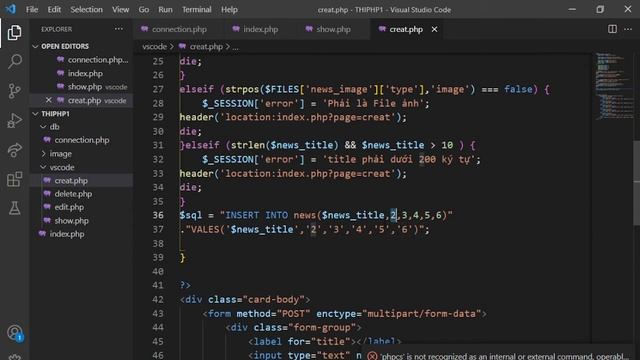640x360 pixels.
Task: Click creat.php in the breadcrumb
Action: click(x=206, y=47)
